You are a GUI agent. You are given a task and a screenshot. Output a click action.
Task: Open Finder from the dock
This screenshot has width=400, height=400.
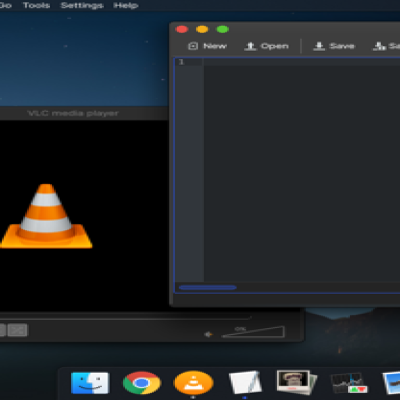tap(90, 383)
